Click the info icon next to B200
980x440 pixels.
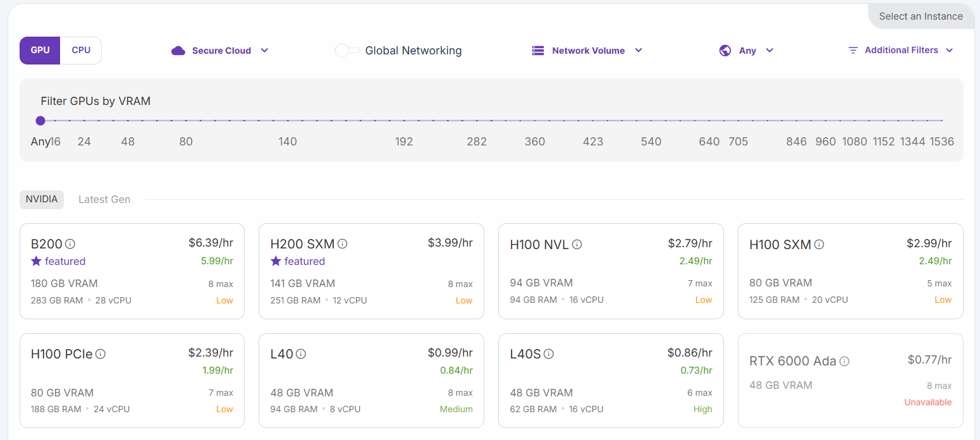pyautogui.click(x=70, y=244)
